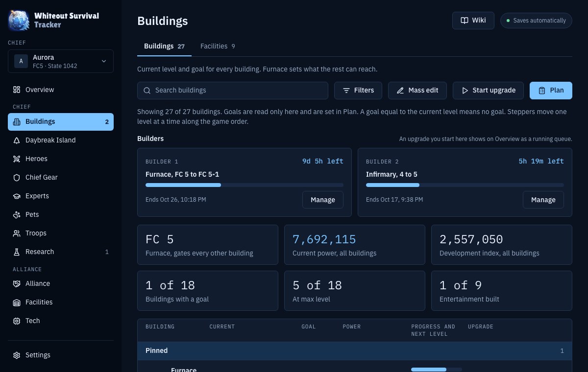Open the Filters button
Image resolution: width=588 pixels, height=372 pixels.
pos(358,91)
